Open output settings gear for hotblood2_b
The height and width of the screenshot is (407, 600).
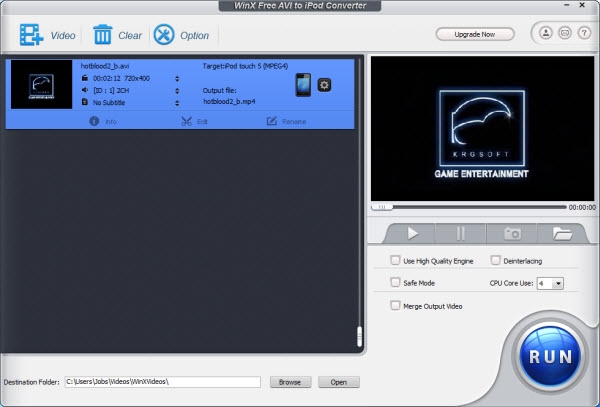coord(324,85)
